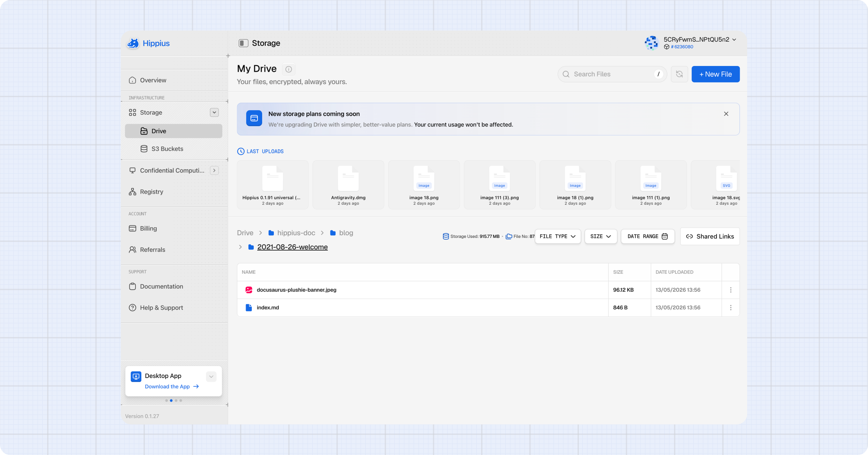Open the DATE RANGE picker

(x=647, y=237)
